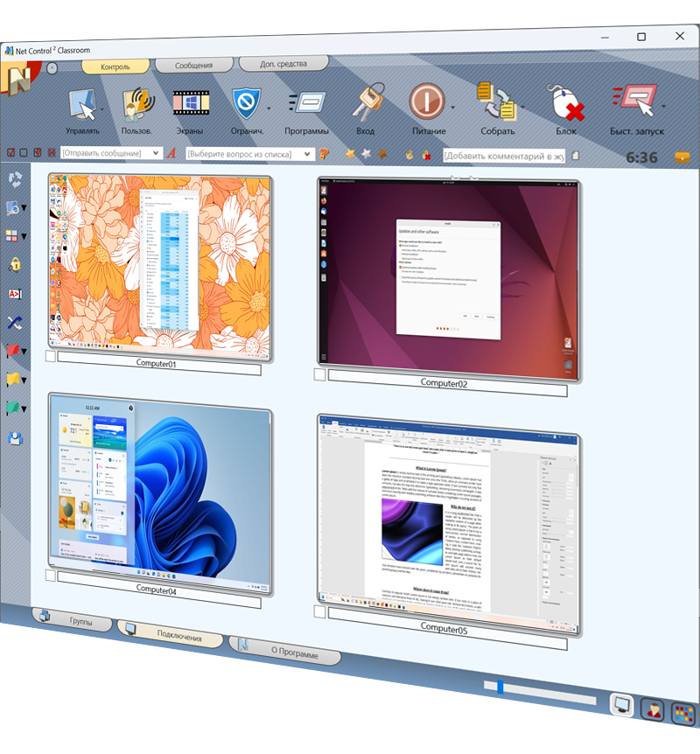Expand the Отправить сообщение dropdown
The width and height of the screenshot is (700, 754).
tap(157, 154)
